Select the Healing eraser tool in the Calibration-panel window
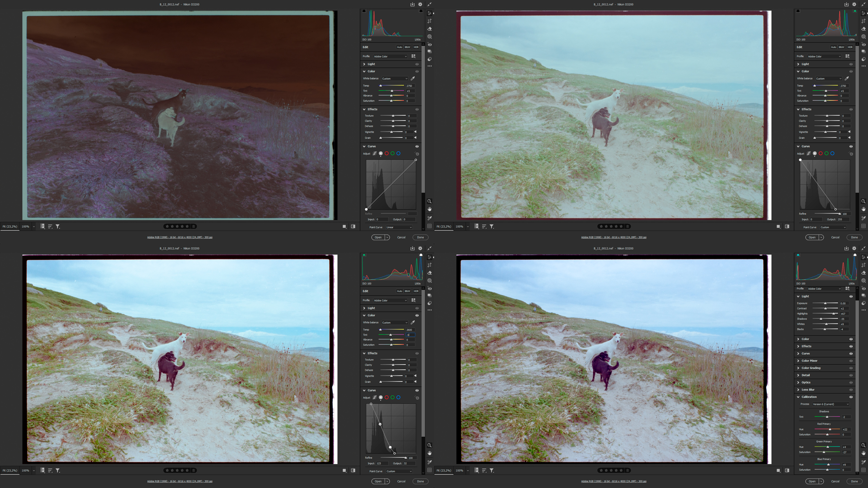The width and height of the screenshot is (868, 488). click(863, 273)
